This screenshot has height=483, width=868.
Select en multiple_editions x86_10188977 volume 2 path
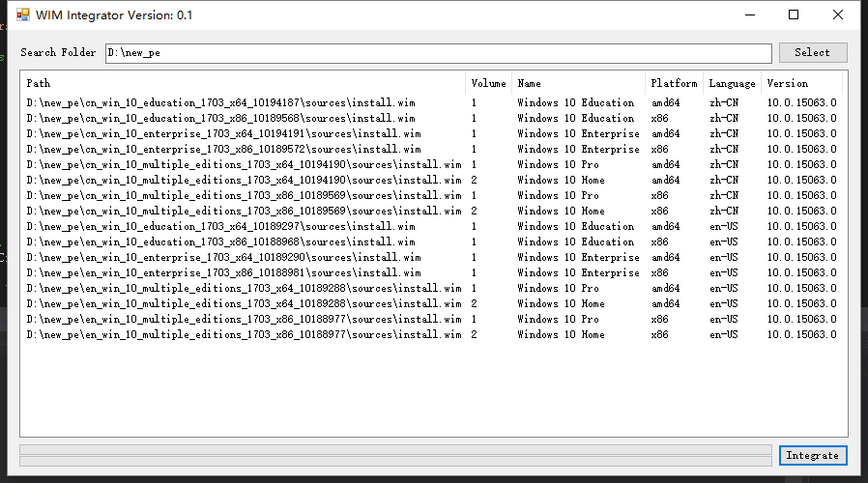245,335
